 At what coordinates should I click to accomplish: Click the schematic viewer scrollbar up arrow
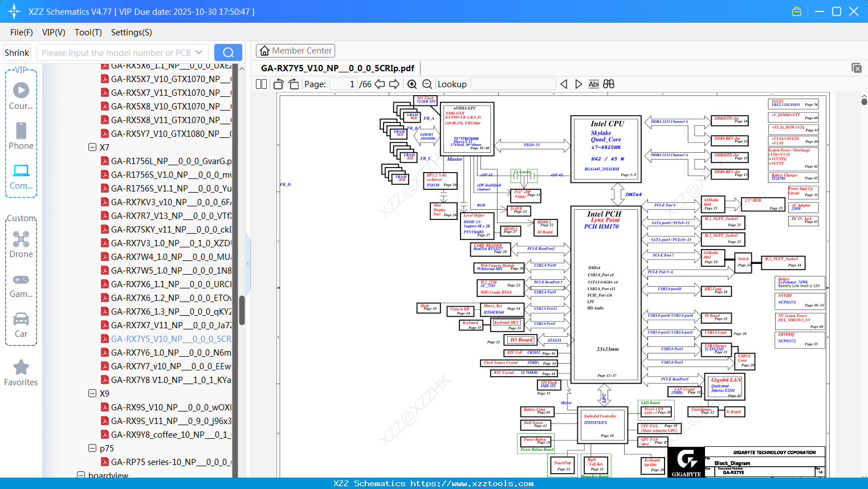pyautogui.click(x=864, y=95)
